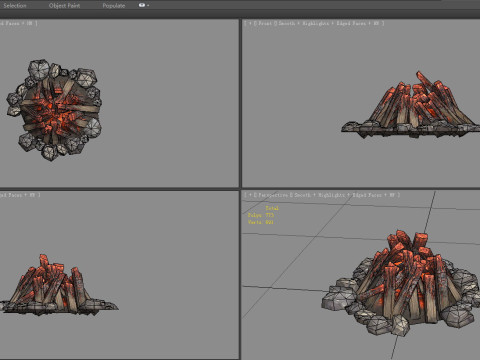
Task: Open Front viewport shading label menu
Action: click(x=331, y=23)
